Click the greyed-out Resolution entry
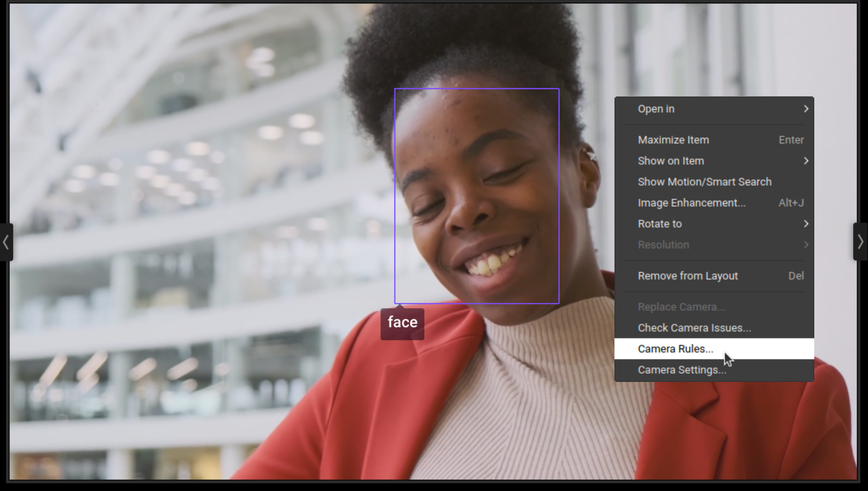The height and width of the screenshot is (491, 868). pyautogui.click(x=663, y=245)
